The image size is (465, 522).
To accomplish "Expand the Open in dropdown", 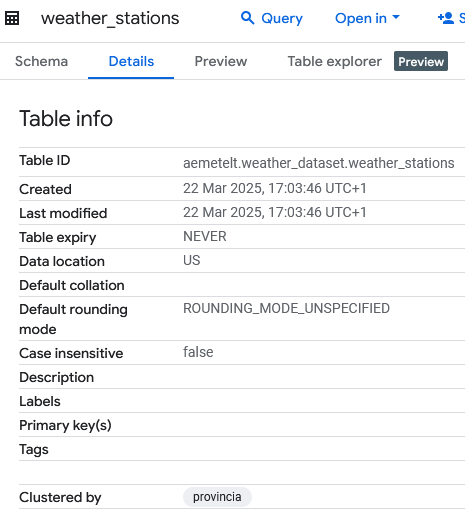I will pyautogui.click(x=367, y=18).
